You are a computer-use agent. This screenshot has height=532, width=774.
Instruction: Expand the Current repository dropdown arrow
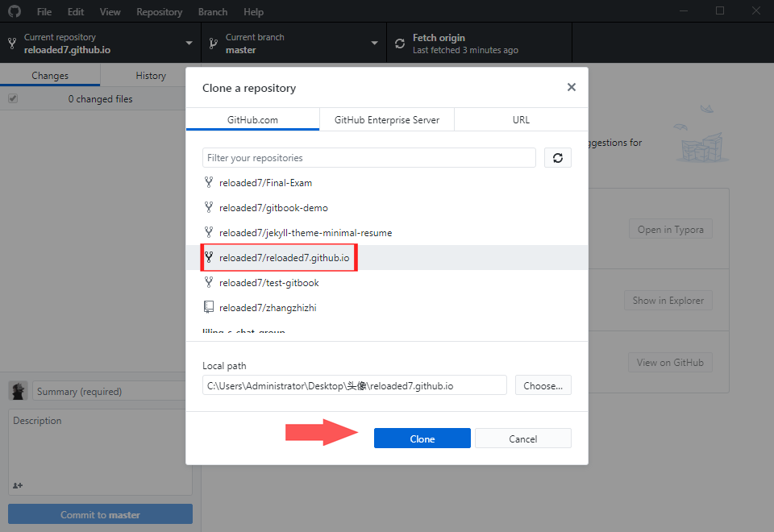pos(189,44)
